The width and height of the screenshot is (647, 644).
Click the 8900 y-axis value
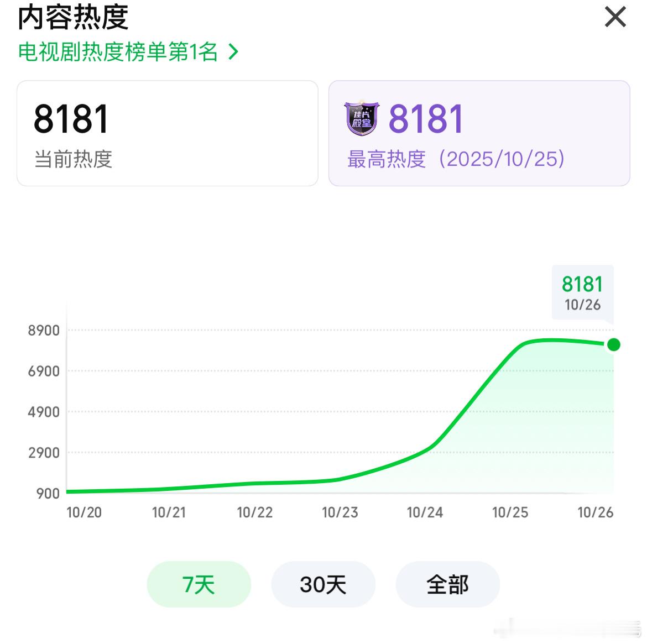point(44,331)
